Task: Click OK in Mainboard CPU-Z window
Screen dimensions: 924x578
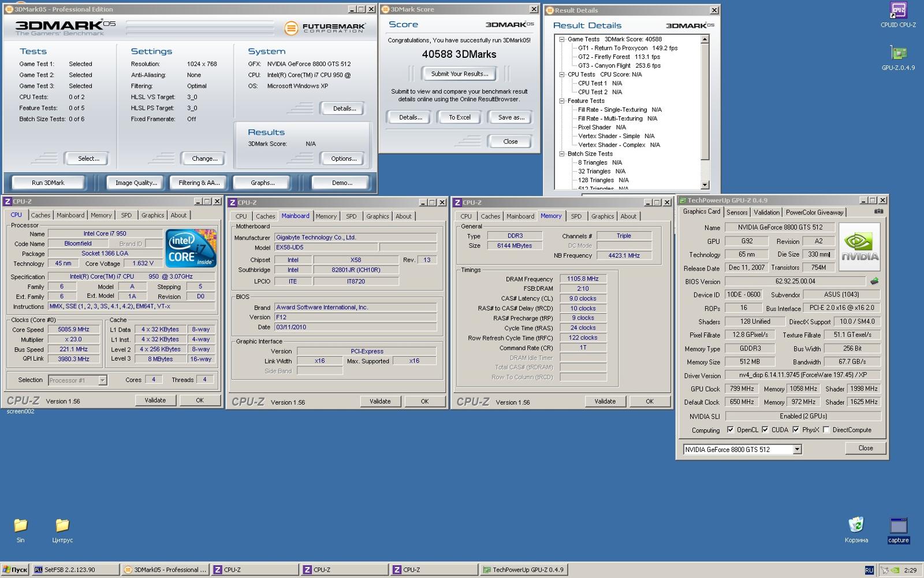Action: [x=424, y=401]
